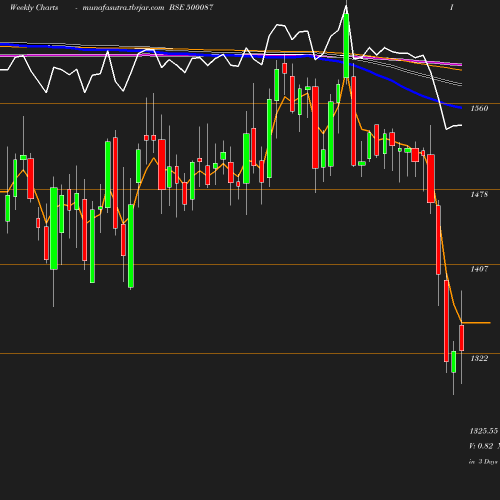Click the 1560 price level label
This screenshot has height=500, width=500.
point(479,108)
